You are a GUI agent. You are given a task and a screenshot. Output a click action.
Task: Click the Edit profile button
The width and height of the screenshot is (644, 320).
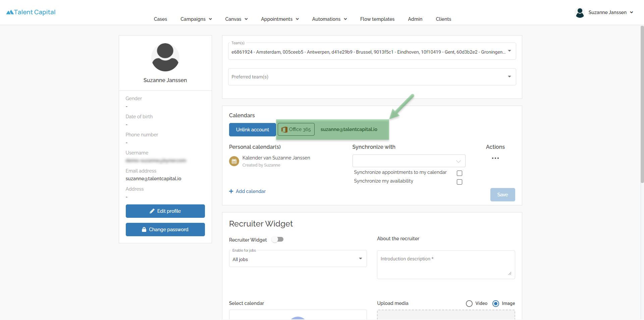(165, 211)
